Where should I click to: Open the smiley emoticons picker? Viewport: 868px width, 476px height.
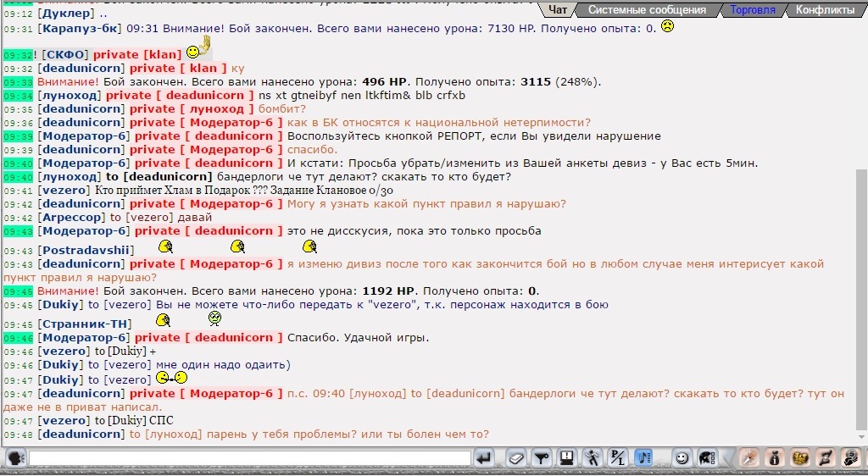pos(682,458)
